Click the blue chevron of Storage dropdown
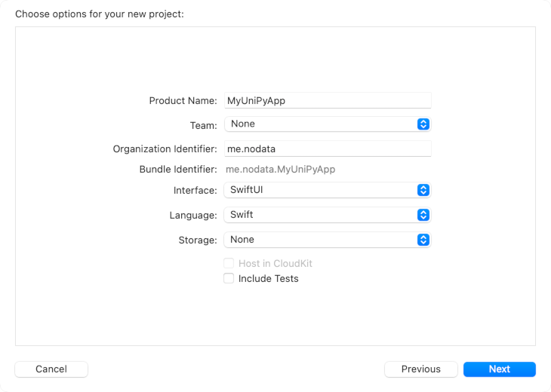This screenshot has height=392, width=551. click(423, 240)
